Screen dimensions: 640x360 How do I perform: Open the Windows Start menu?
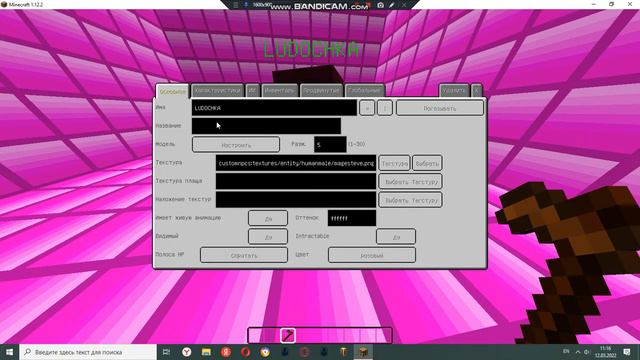click(x=9, y=352)
